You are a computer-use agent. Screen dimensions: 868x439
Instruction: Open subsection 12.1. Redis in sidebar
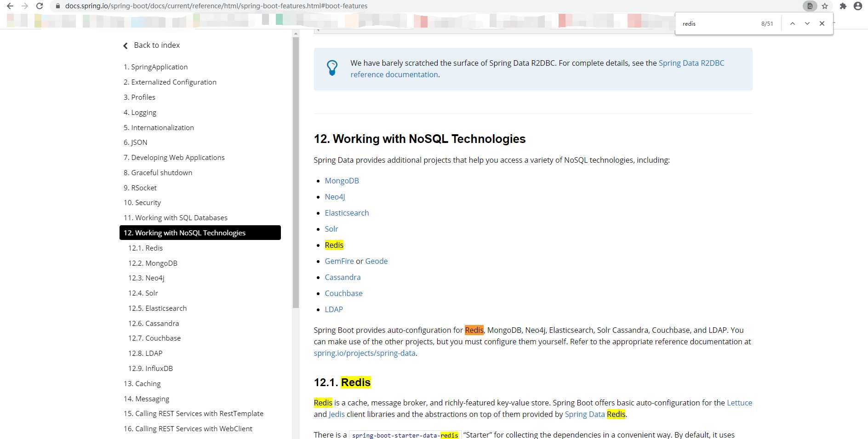tap(145, 248)
